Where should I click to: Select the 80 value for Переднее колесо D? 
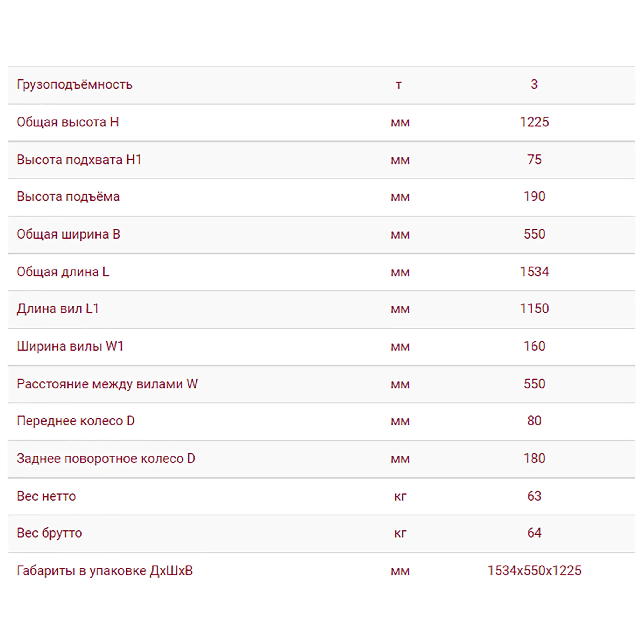pos(534,421)
